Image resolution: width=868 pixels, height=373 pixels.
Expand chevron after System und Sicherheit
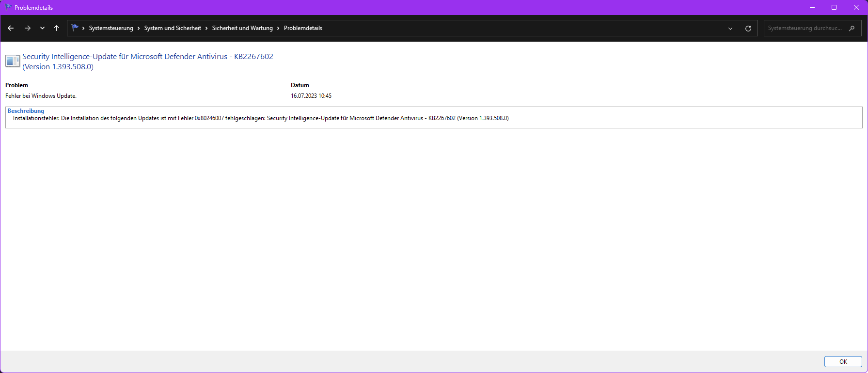[x=206, y=28]
